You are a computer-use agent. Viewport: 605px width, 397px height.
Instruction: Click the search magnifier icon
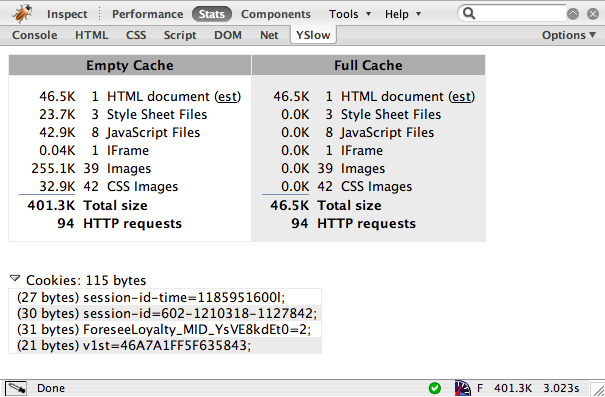[x=469, y=14]
